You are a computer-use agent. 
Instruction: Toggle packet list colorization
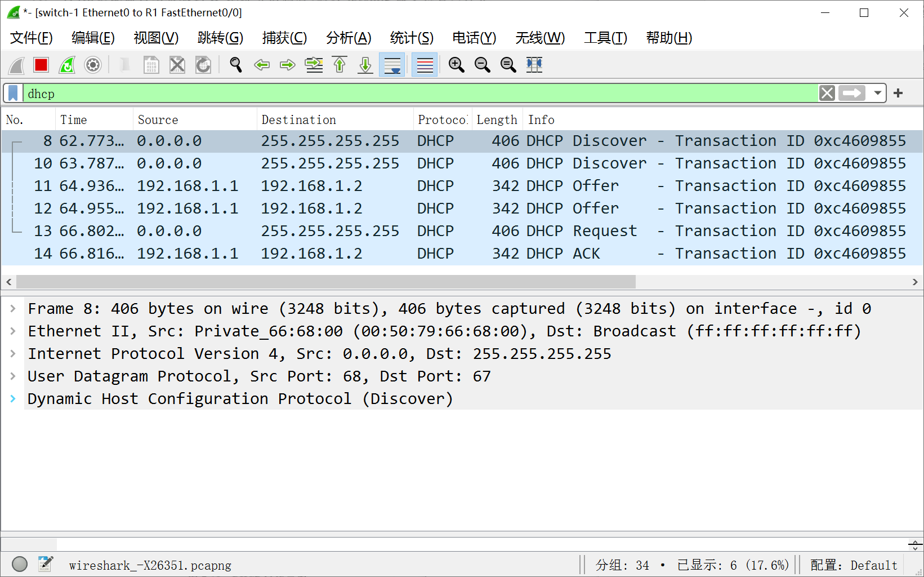click(x=425, y=65)
